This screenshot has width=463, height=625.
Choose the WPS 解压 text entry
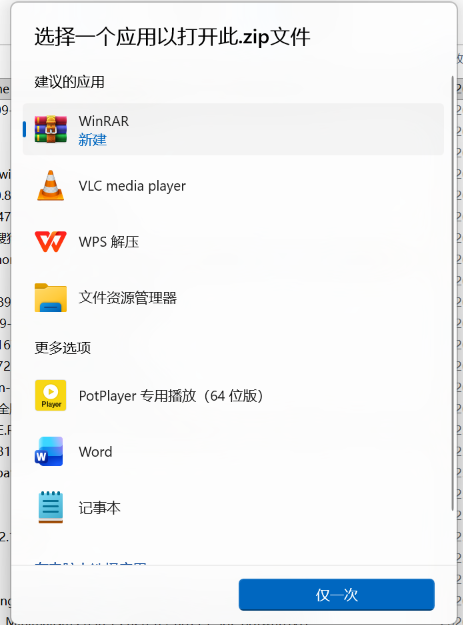coord(109,242)
